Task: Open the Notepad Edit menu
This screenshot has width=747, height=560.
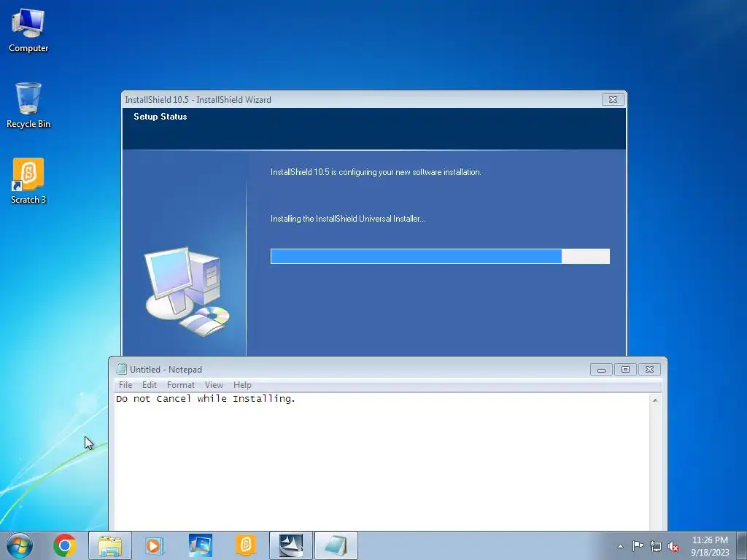Action: pyautogui.click(x=149, y=385)
